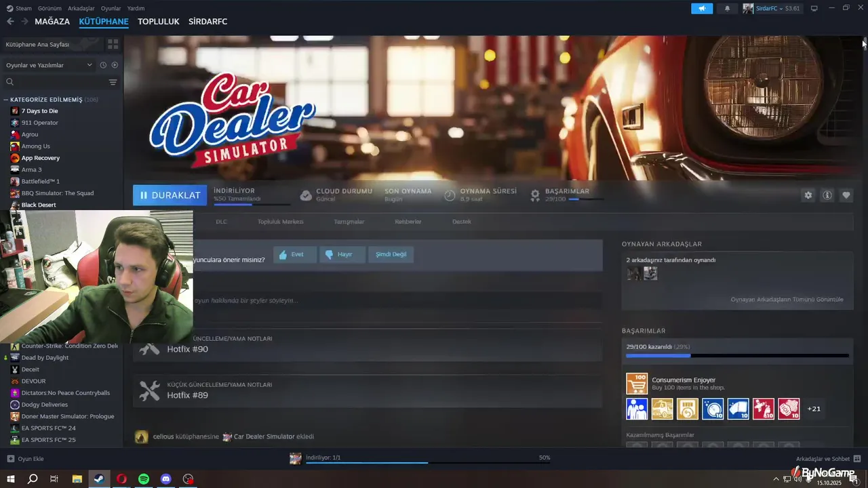
Task: Click the 29/100 achievements progress bar
Action: pos(737,355)
